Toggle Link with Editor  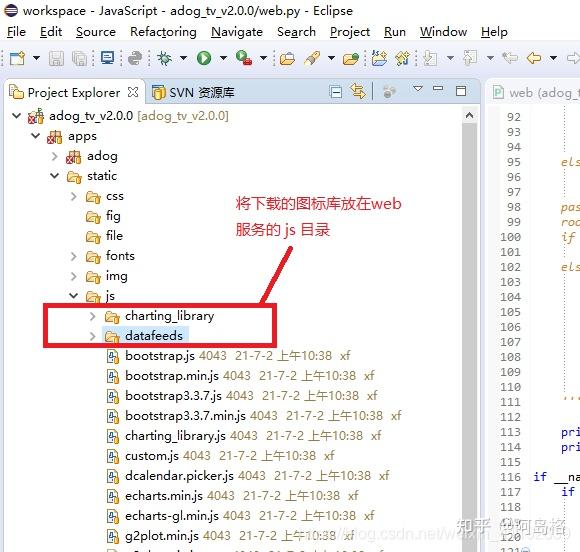tap(358, 91)
